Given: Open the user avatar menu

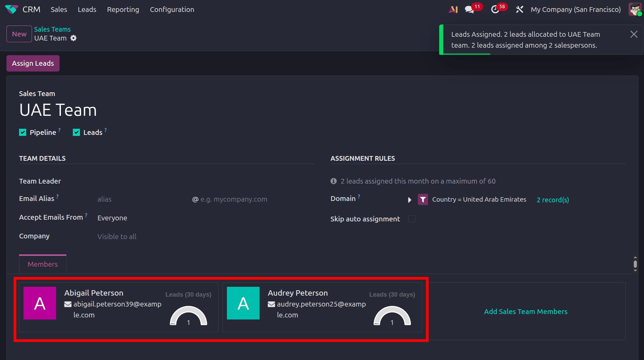Looking at the screenshot, I should 635,10.
